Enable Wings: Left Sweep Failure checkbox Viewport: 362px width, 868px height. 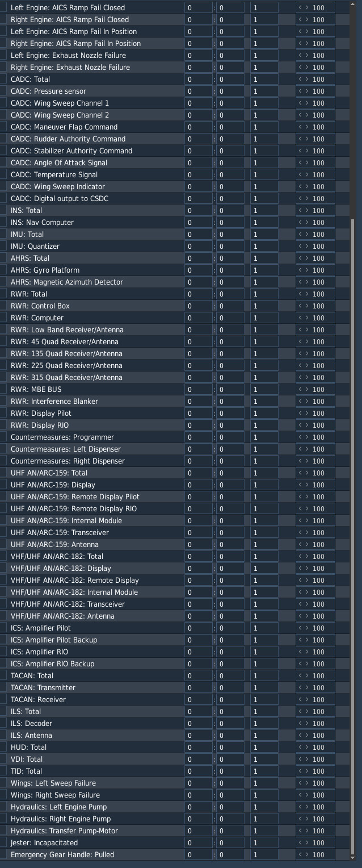click(x=3, y=783)
